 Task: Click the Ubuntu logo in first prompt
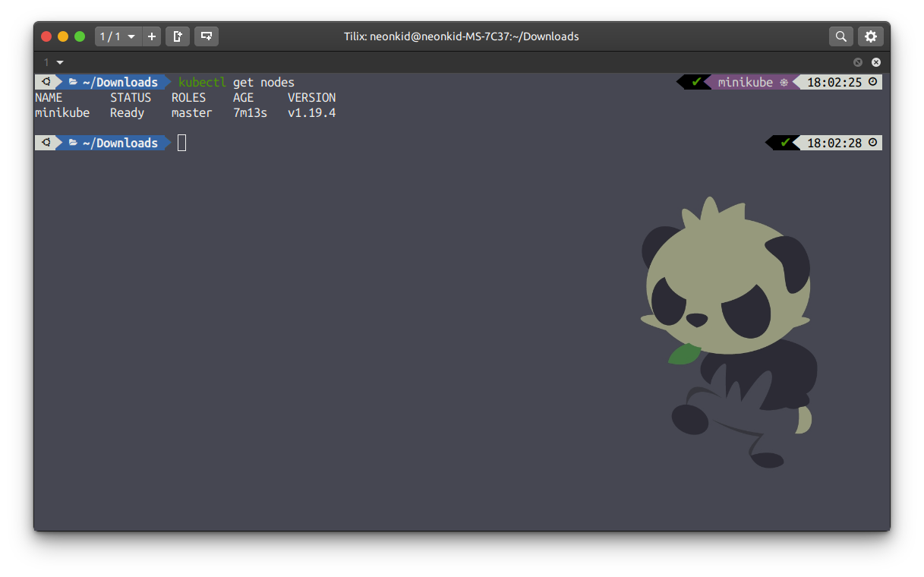pyautogui.click(x=46, y=82)
